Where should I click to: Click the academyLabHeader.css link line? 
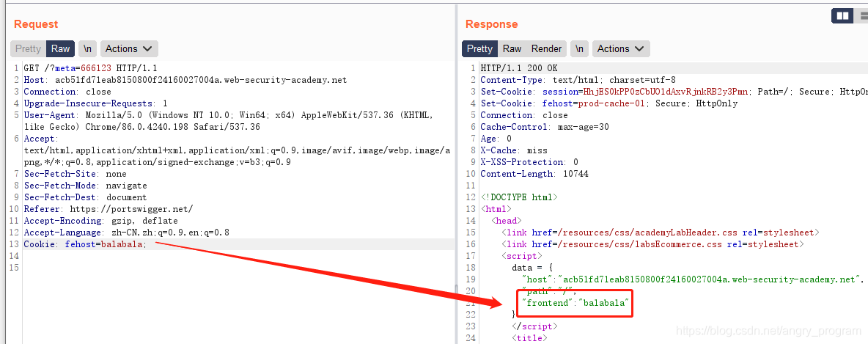click(x=661, y=233)
